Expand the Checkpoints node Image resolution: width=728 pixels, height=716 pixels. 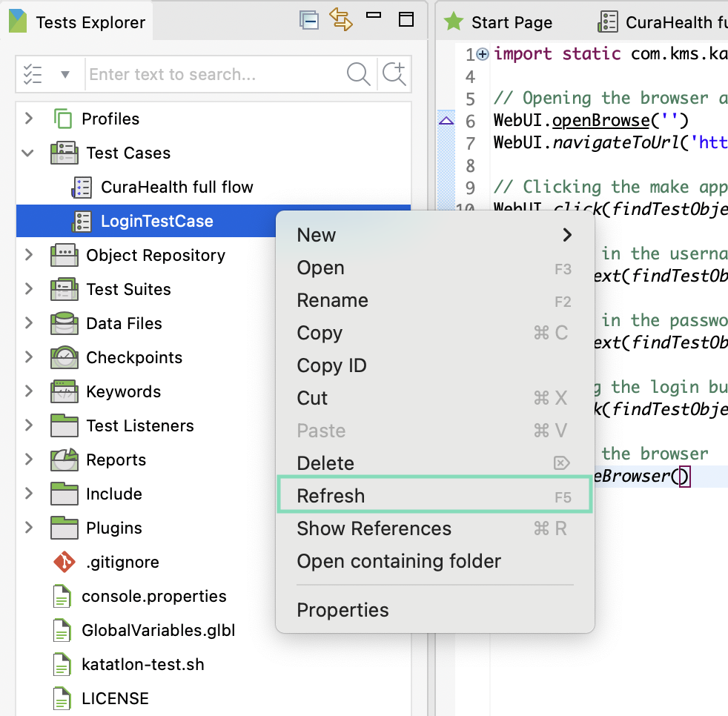click(x=29, y=357)
